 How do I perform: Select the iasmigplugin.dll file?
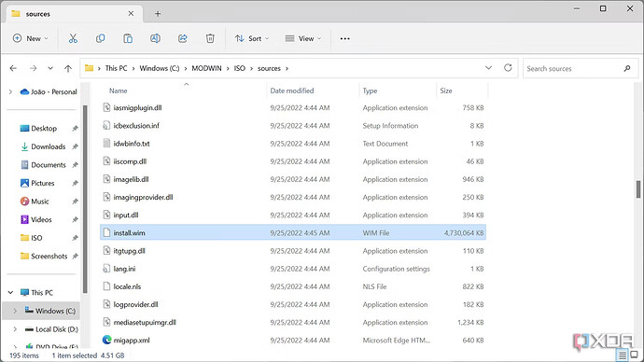(293, 107)
